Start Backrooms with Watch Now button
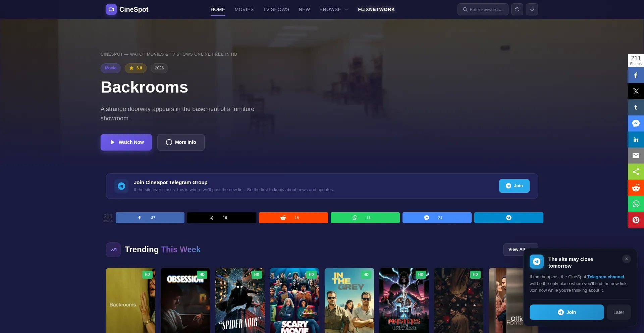The image size is (644, 333). (126, 142)
